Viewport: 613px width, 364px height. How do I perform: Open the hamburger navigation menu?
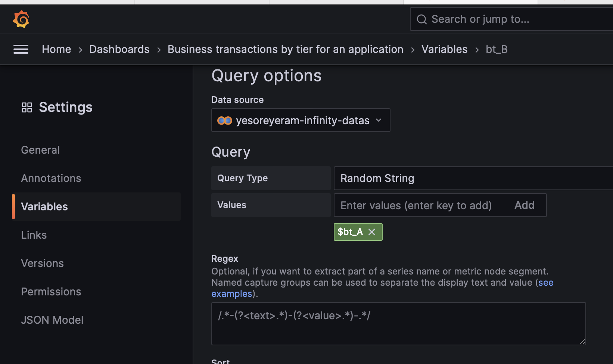21,49
